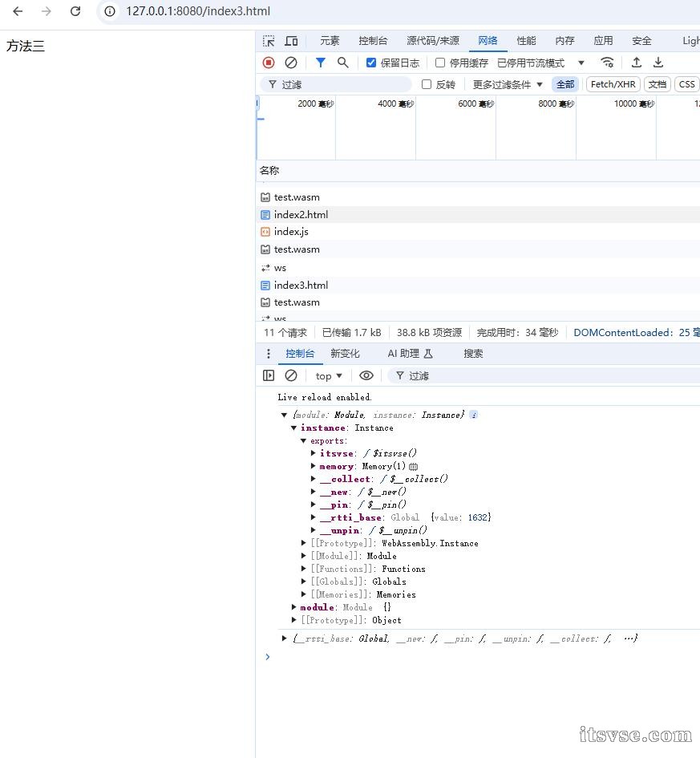Reveal memory in inspector icon
Viewport: 700px width, 758px height.
(x=414, y=467)
